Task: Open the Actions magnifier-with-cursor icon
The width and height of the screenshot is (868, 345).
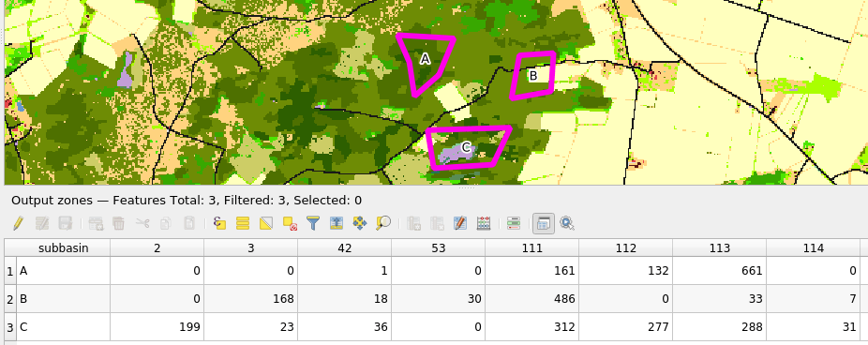Action: coord(567,223)
